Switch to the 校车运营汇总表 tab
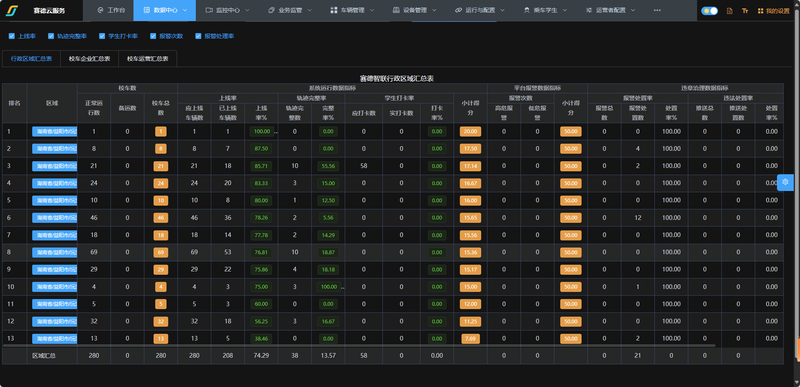Image resolution: width=800 pixels, height=387 pixels. pyautogui.click(x=148, y=59)
